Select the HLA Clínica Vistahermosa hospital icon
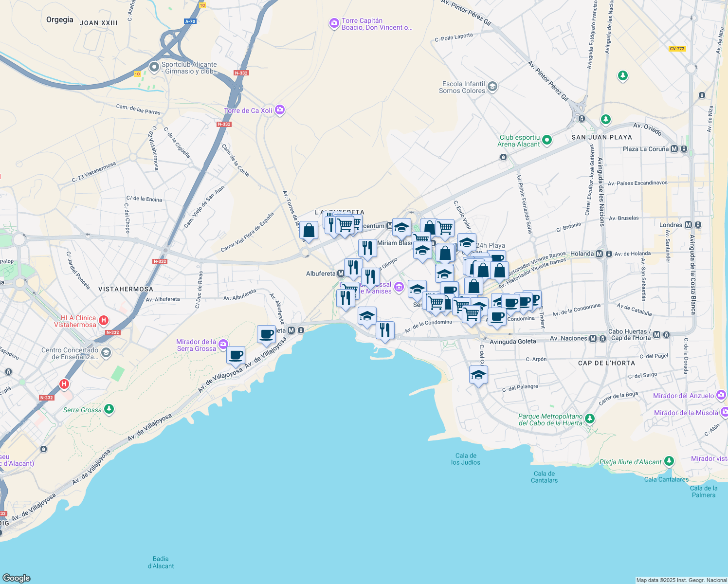The height and width of the screenshot is (584, 728). pos(103,320)
